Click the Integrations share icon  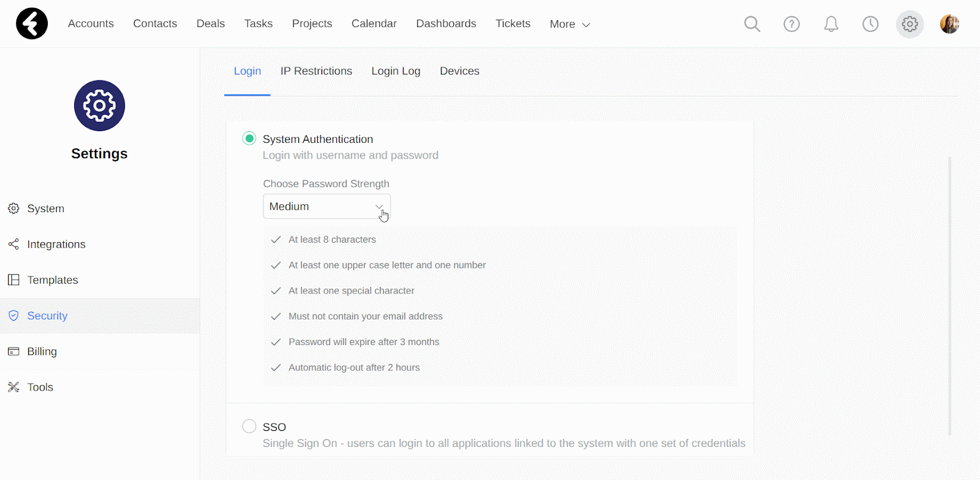[x=13, y=244]
